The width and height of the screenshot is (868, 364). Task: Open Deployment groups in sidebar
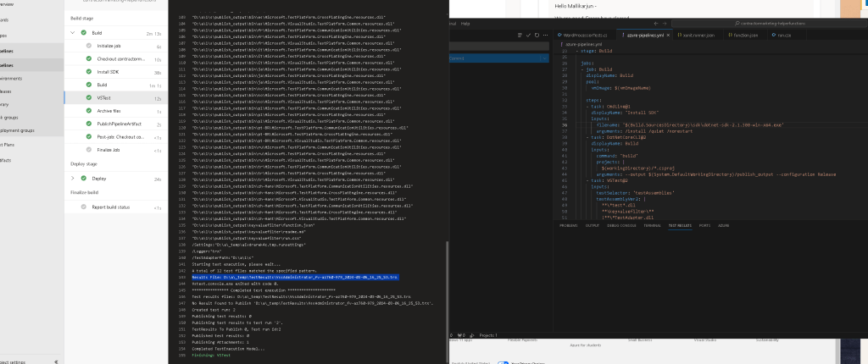tap(17, 130)
